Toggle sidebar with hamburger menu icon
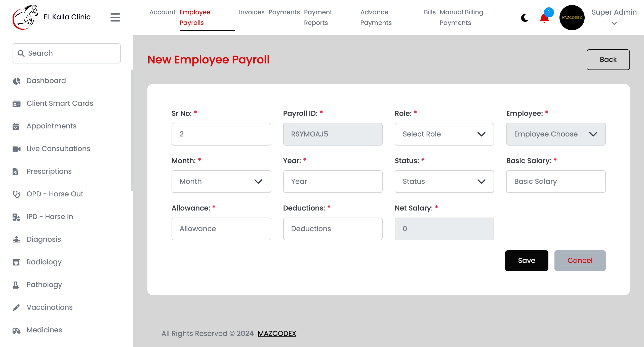 pos(115,17)
